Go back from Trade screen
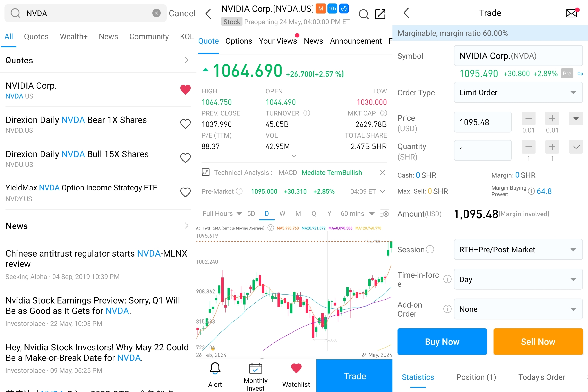 [406, 13]
